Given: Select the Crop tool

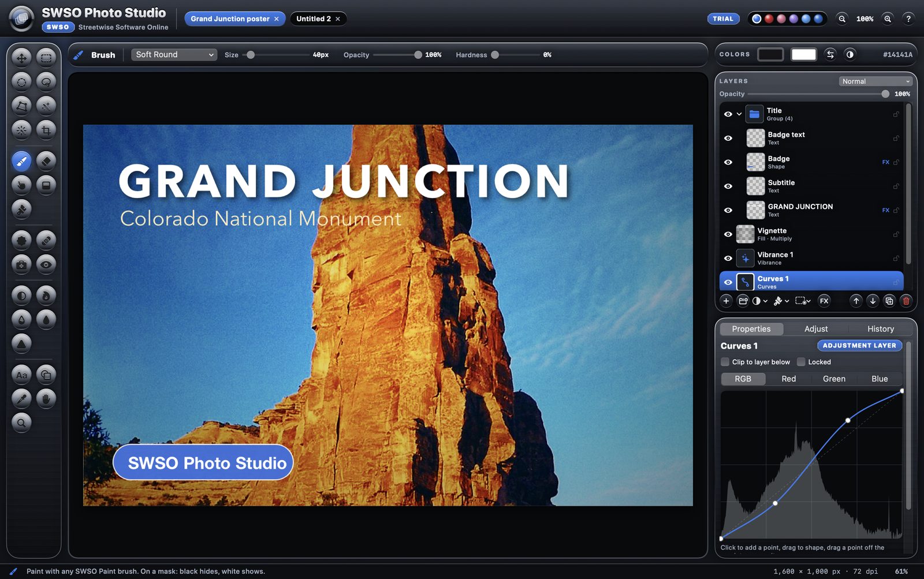Looking at the screenshot, I should pos(46,130).
